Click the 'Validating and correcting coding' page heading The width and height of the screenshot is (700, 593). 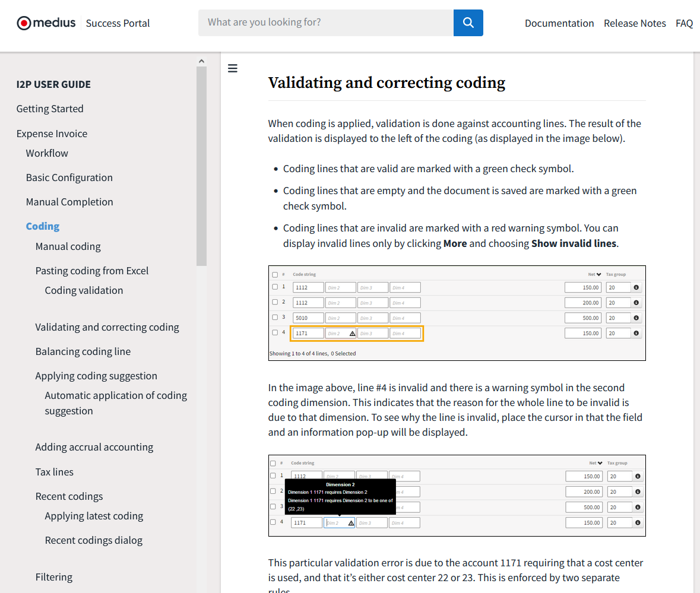(387, 83)
